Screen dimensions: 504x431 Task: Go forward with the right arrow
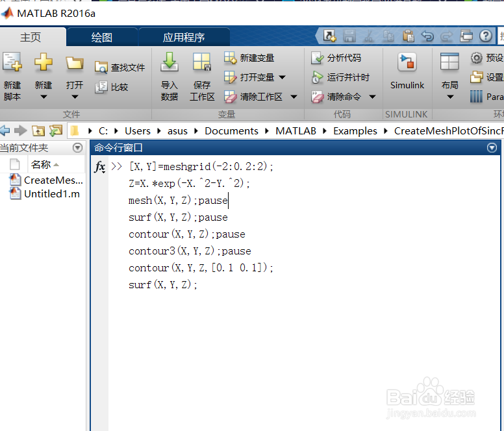pos(21,130)
